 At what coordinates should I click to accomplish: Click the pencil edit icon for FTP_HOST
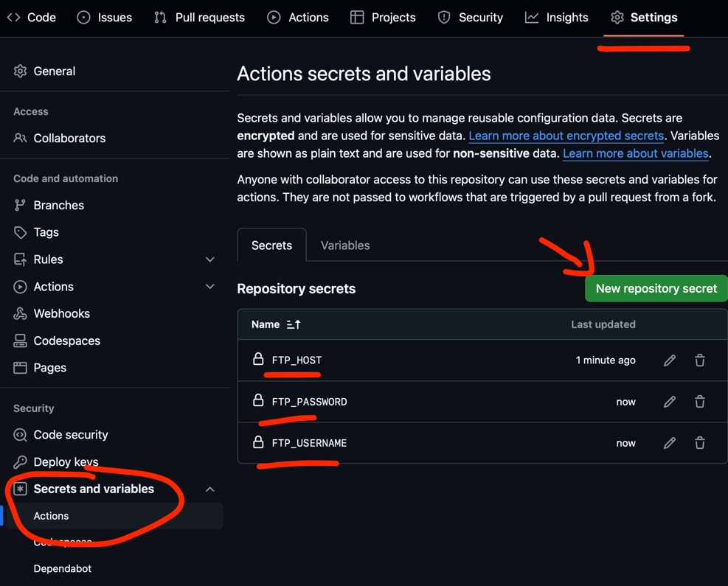pos(669,360)
